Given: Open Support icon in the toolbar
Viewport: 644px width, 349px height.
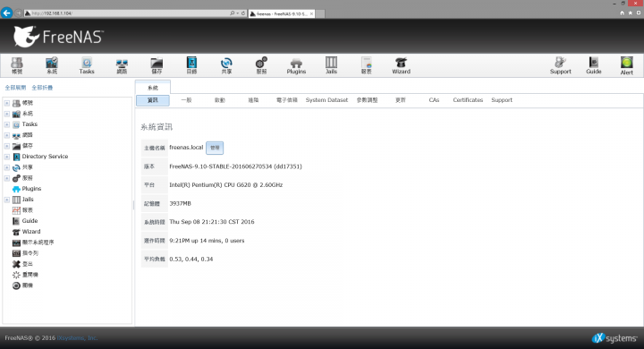Looking at the screenshot, I should 560,65.
